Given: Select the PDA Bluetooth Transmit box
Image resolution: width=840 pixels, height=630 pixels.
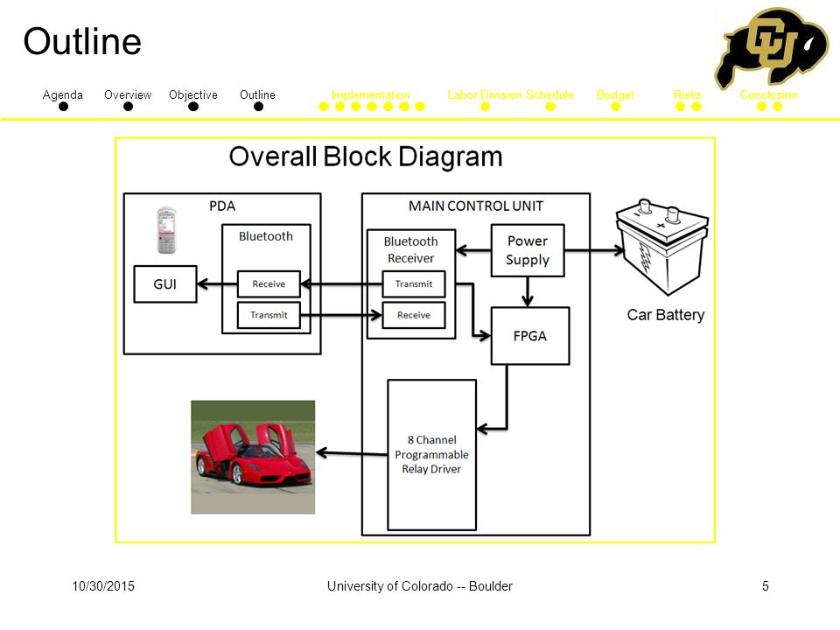Looking at the screenshot, I should (x=269, y=315).
